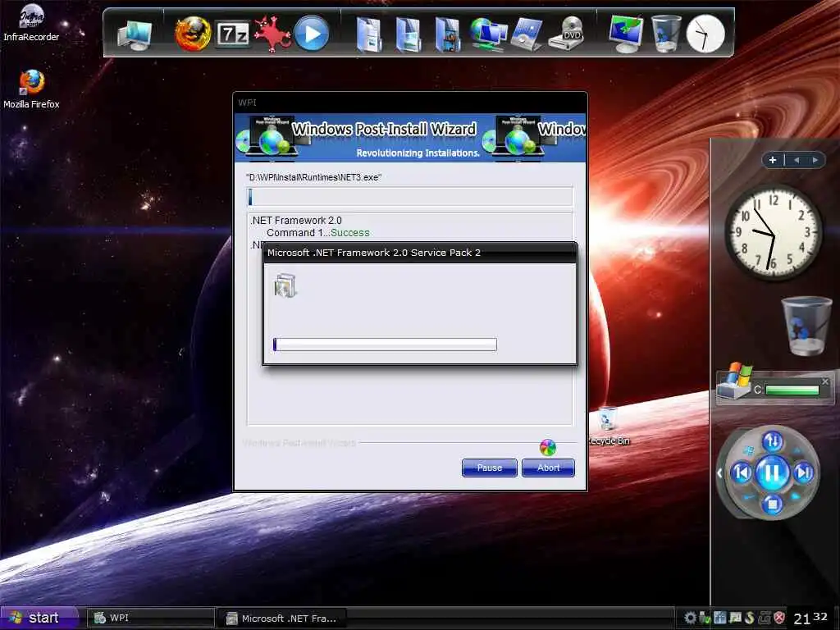Go to next sidebar gadget page
Image resolution: width=840 pixels, height=630 pixels.
[x=815, y=160]
